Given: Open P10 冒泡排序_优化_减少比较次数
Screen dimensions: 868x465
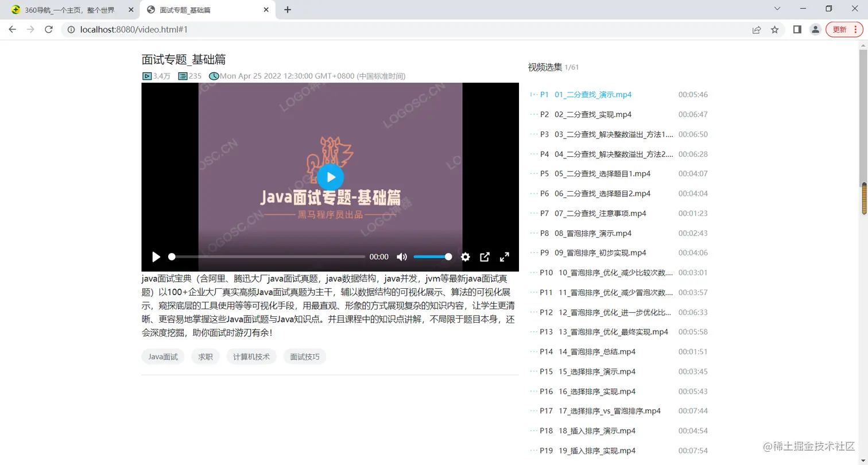Looking at the screenshot, I should point(619,273).
